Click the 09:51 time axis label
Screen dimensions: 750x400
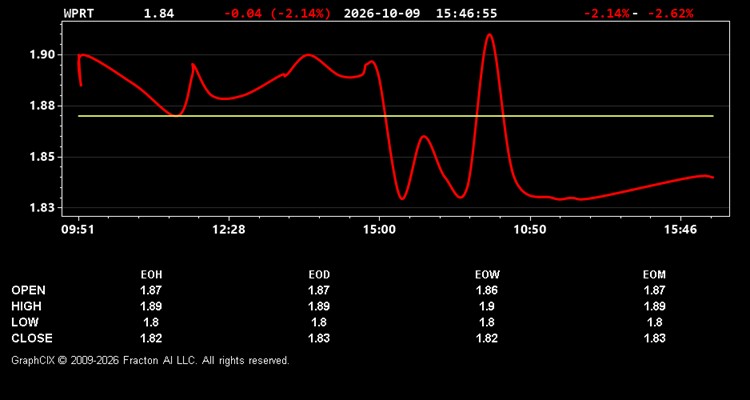[78, 230]
